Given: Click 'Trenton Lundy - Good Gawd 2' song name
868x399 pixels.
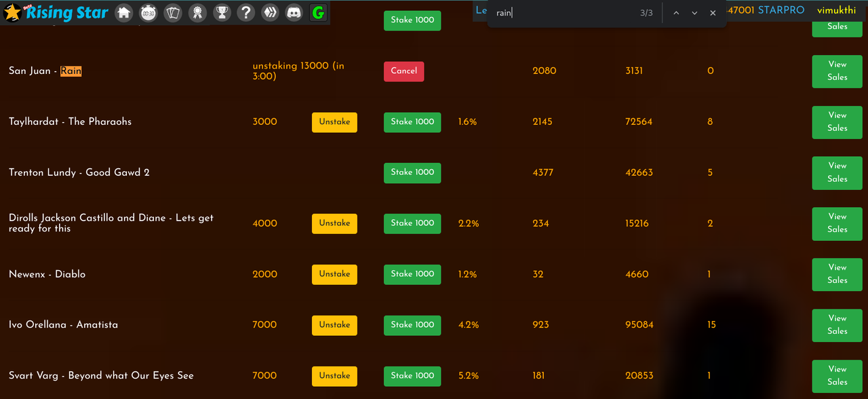Looking at the screenshot, I should [x=79, y=172].
